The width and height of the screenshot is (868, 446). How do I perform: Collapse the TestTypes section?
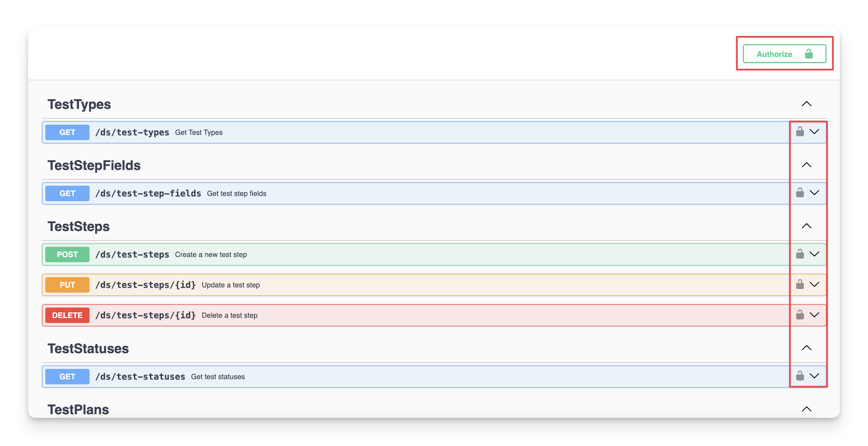pos(806,104)
